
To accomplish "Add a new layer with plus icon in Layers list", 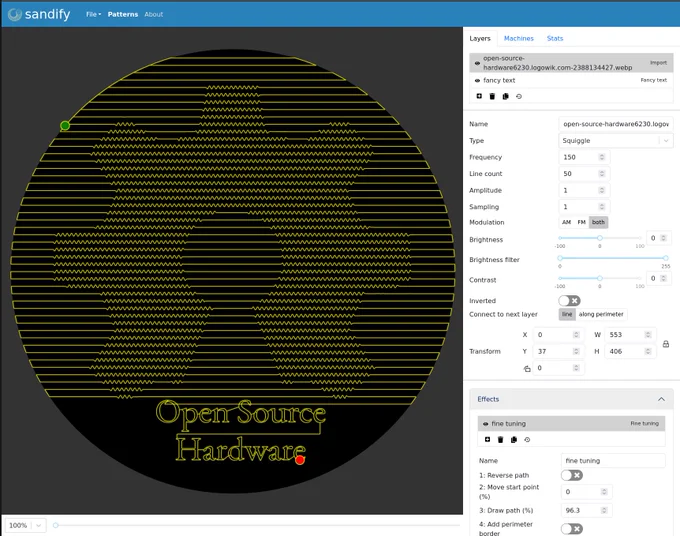I will [479, 96].
